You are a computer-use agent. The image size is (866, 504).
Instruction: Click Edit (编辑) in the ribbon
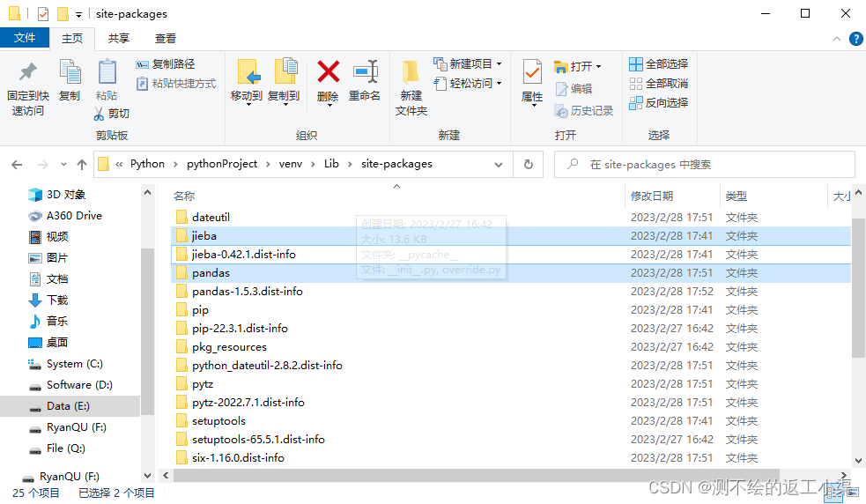tap(574, 89)
